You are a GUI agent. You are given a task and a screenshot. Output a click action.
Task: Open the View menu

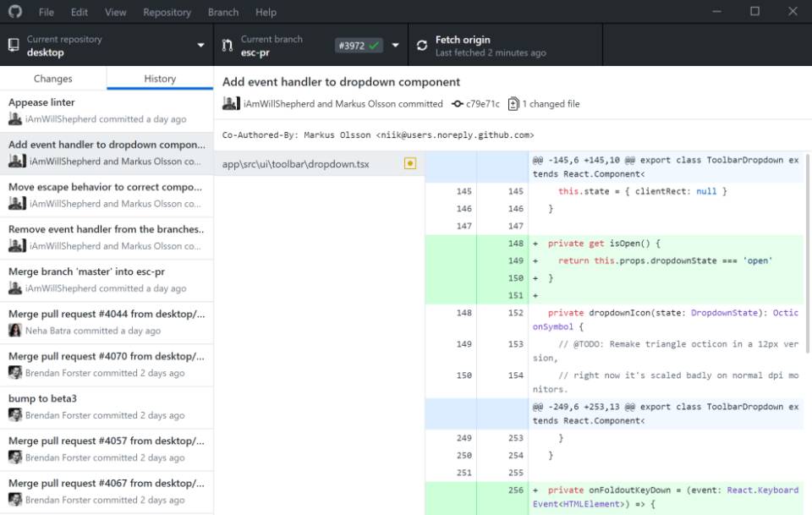(x=116, y=12)
